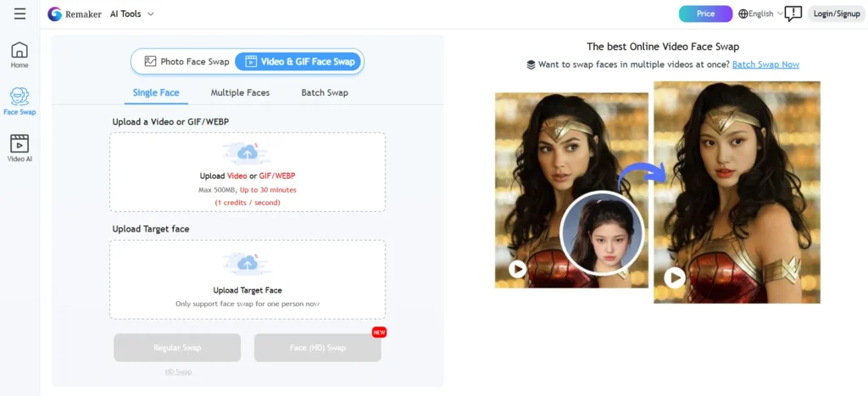868x396 pixels.
Task: Open the Batch Swap tab
Action: coord(325,92)
